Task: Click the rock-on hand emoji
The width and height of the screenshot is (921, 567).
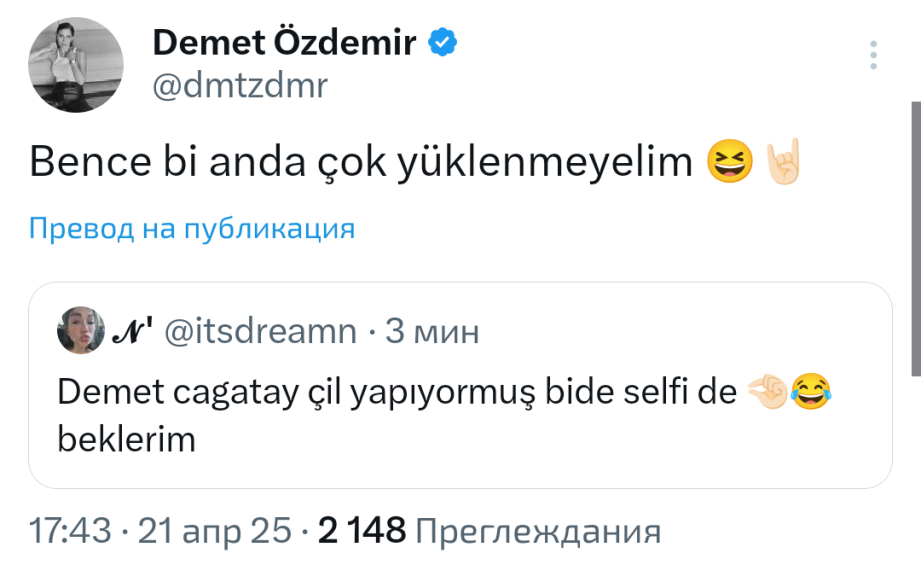Action: (x=784, y=162)
